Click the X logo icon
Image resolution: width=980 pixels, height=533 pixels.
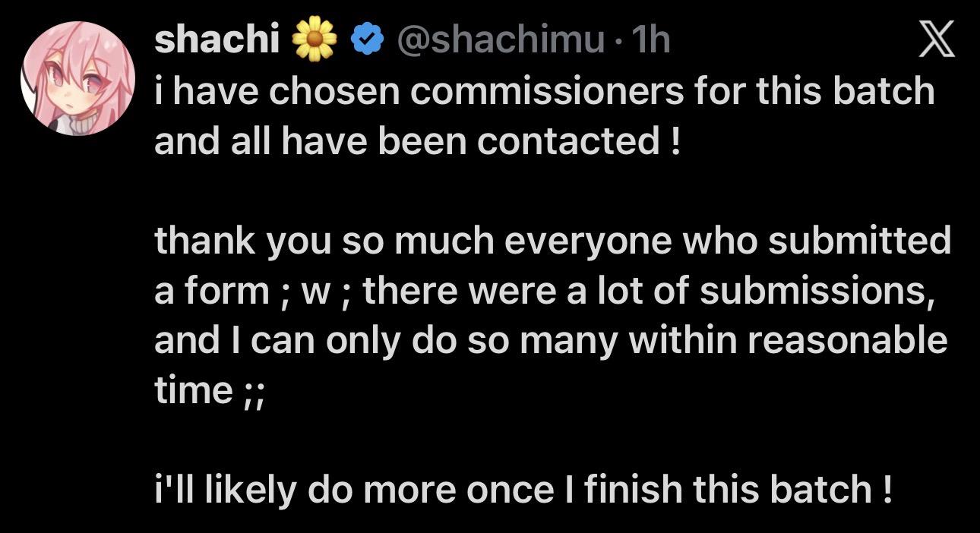point(935,40)
